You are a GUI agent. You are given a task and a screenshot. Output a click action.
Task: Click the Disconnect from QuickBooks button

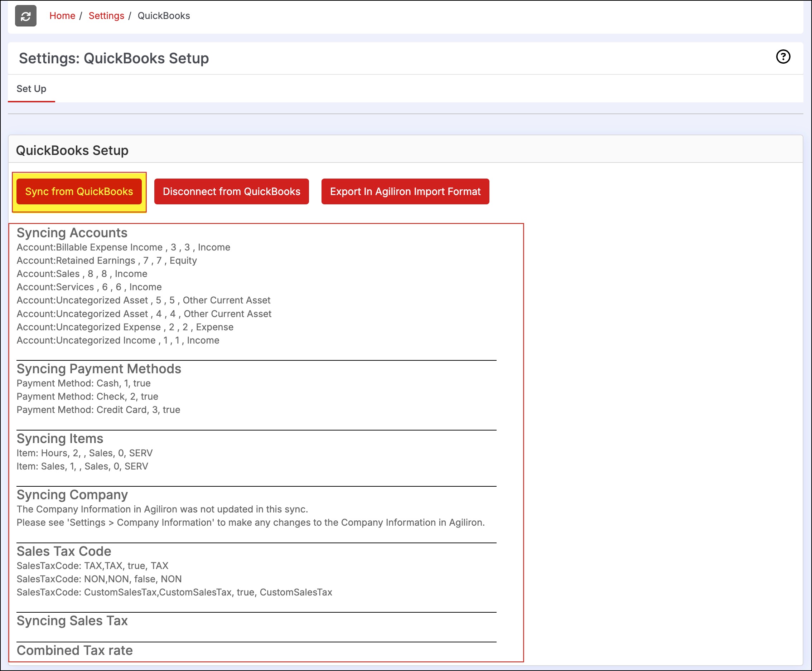coord(231,191)
